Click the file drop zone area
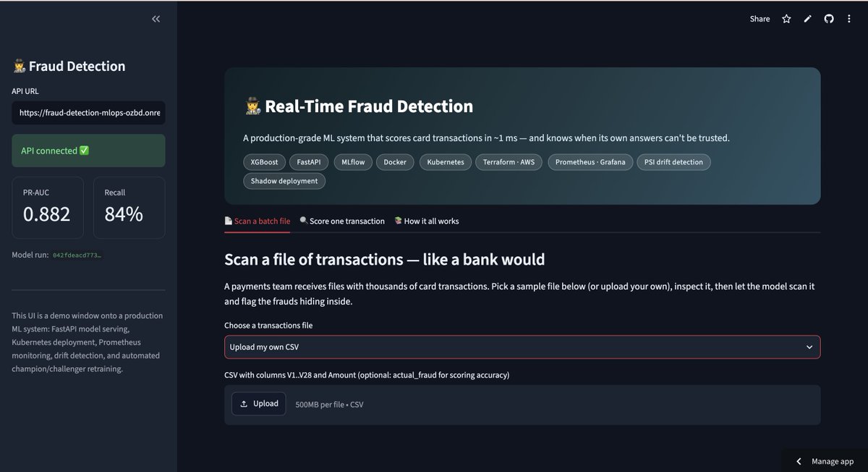The image size is (868, 472). [x=522, y=405]
